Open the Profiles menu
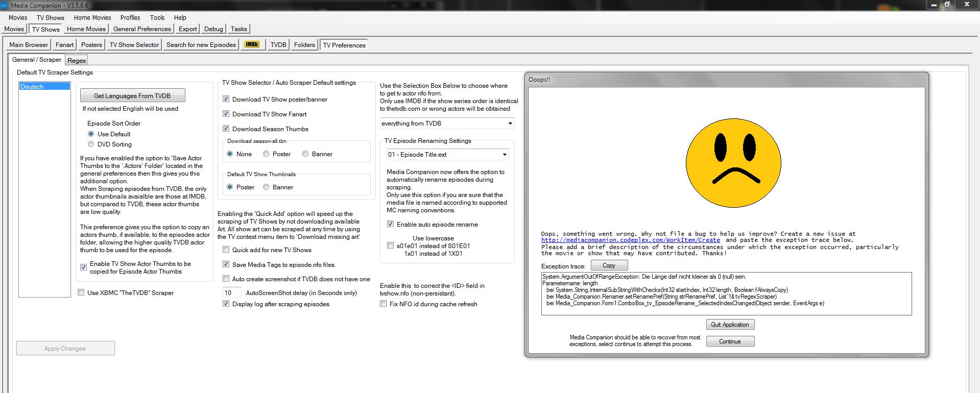The width and height of the screenshot is (980, 393). (x=130, y=17)
